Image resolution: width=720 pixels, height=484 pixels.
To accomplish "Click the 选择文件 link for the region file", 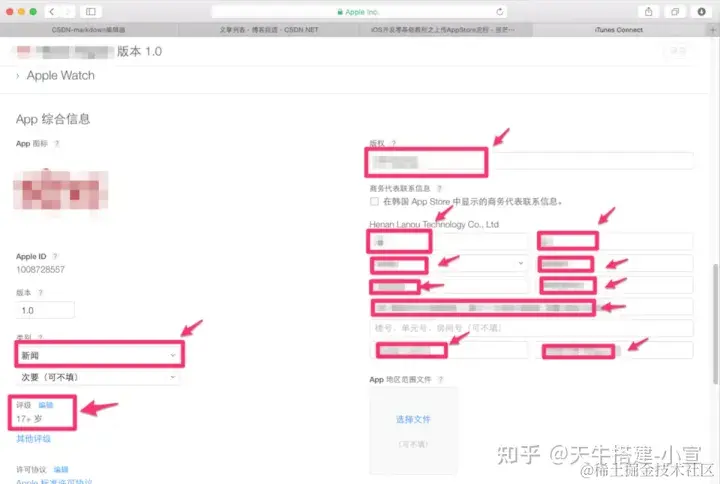I will coord(413,419).
